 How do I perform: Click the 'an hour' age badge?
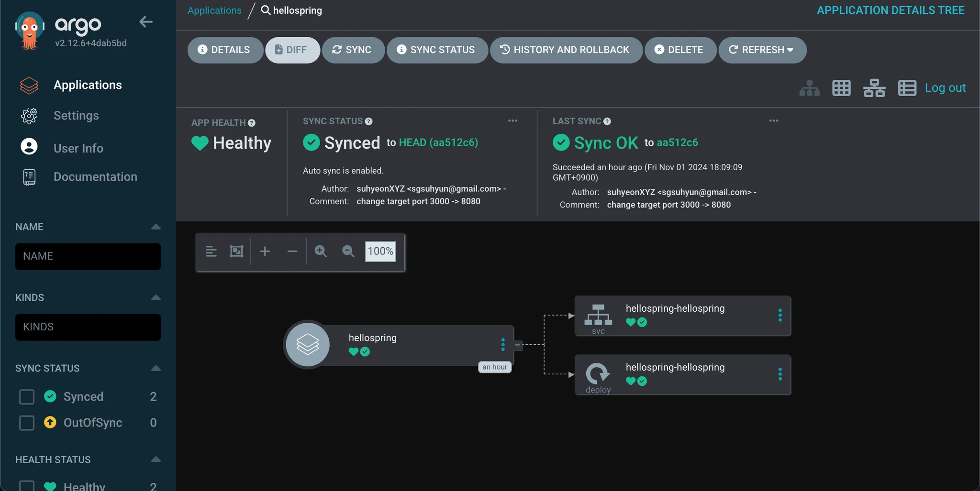pyautogui.click(x=495, y=367)
